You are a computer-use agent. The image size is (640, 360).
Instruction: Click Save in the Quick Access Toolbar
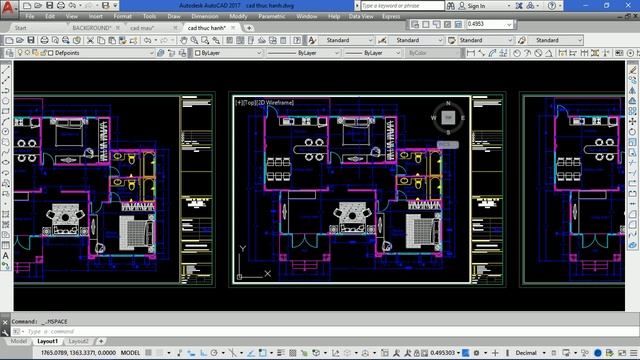[50, 6]
